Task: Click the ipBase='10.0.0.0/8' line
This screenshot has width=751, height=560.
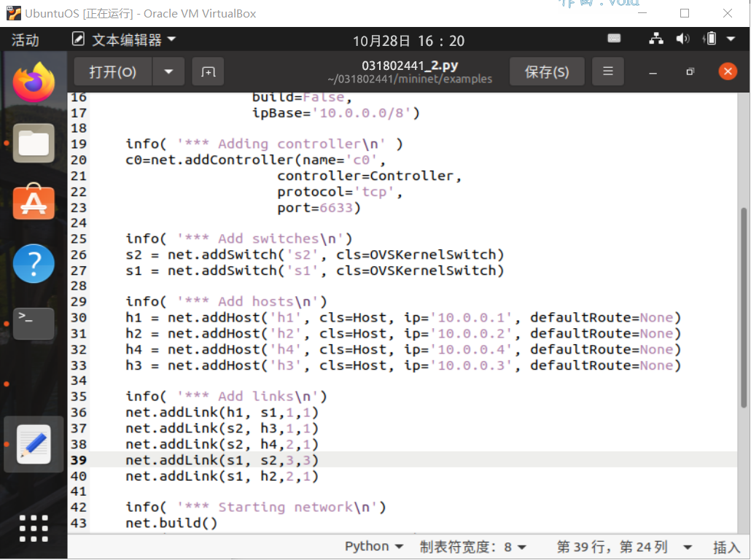Action: (x=335, y=113)
